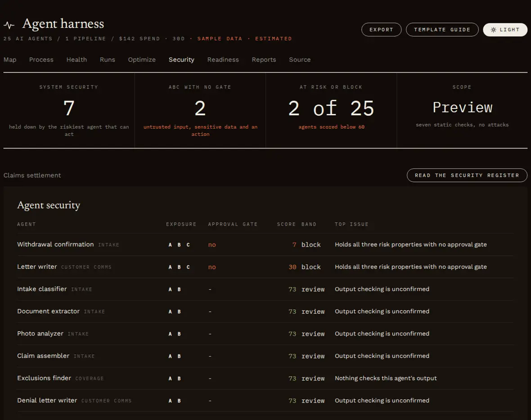Click the A B exposure for Photo analyzer
531x420 pixels.
(175, 334)
